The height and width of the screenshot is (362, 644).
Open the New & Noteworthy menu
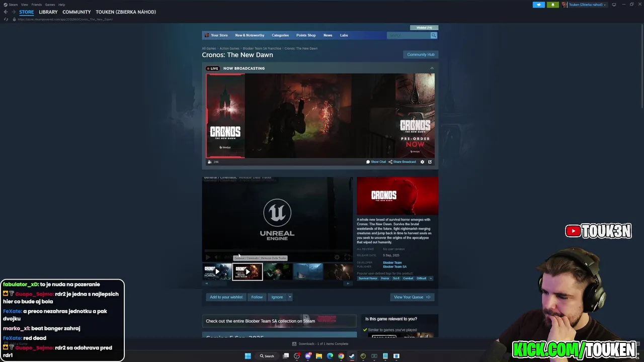(250, 35)
